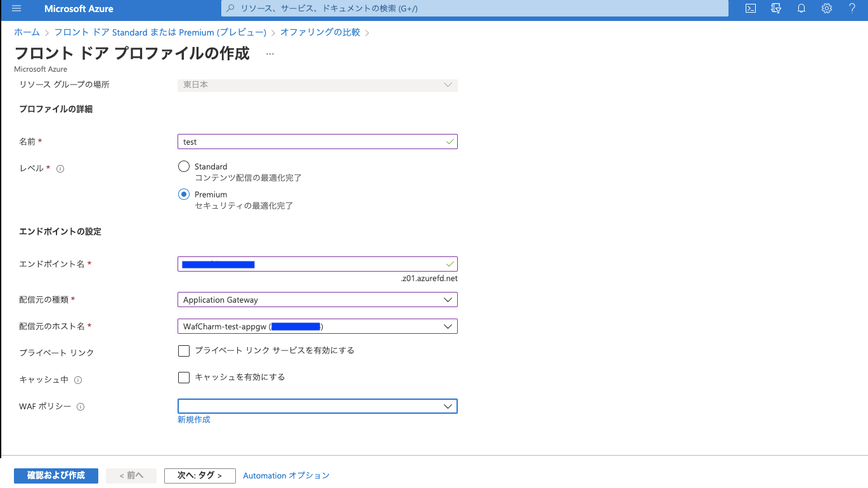Click Automation オプション link
Screen dimensions: 868x488
tap(287, 475)
